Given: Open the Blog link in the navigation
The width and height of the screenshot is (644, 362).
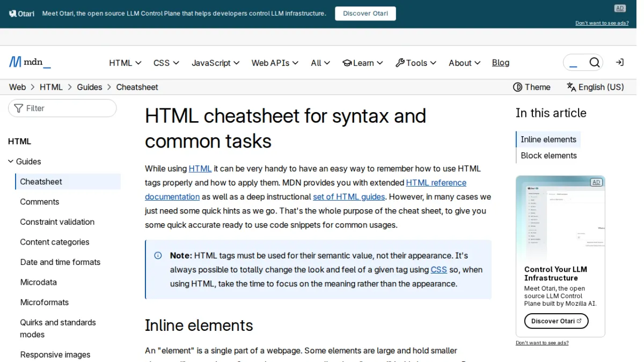Looking at the screenshot, I should [501, 63].
